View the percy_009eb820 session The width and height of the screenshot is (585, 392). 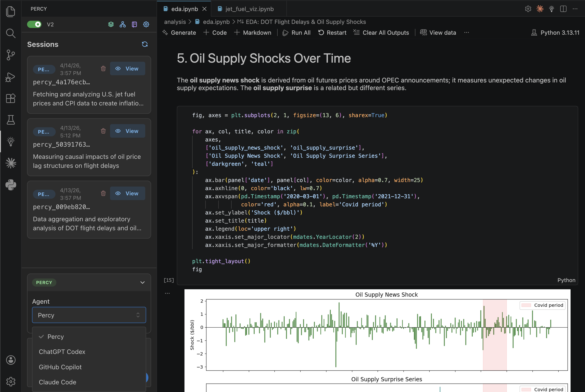[127, 193]
